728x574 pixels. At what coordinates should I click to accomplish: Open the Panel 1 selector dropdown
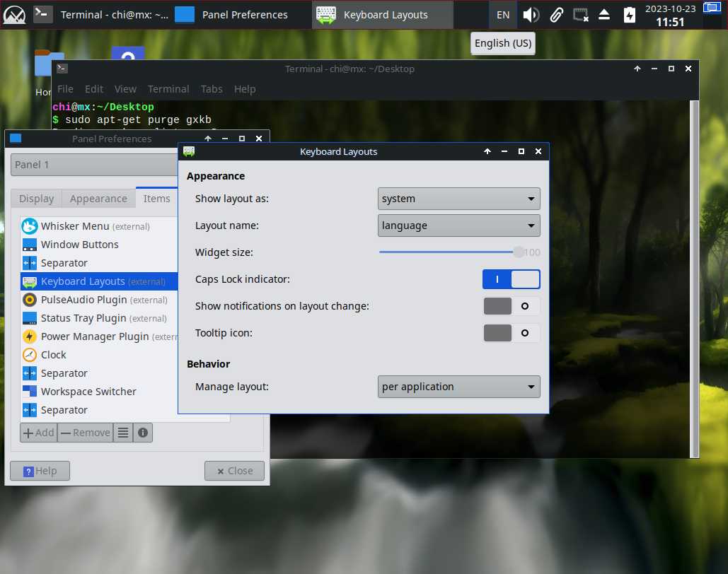[94, 165]
